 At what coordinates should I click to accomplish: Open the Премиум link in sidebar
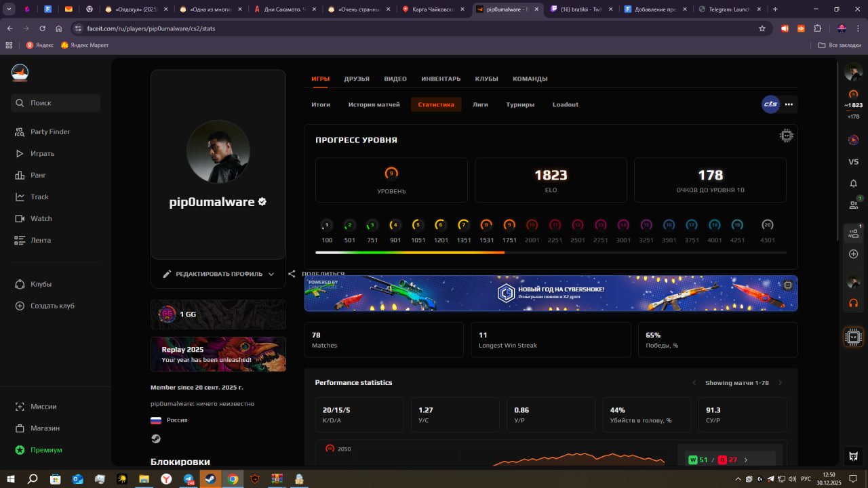(46, 450)
